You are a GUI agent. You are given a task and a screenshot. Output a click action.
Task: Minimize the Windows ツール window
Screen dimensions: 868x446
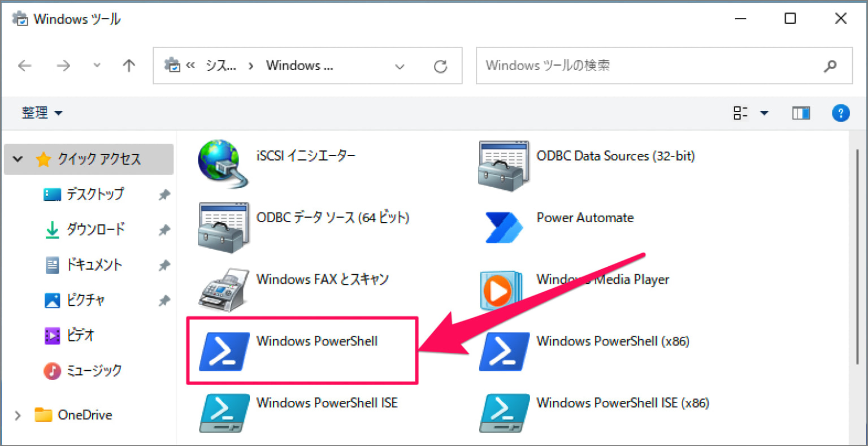coord(741,19)
